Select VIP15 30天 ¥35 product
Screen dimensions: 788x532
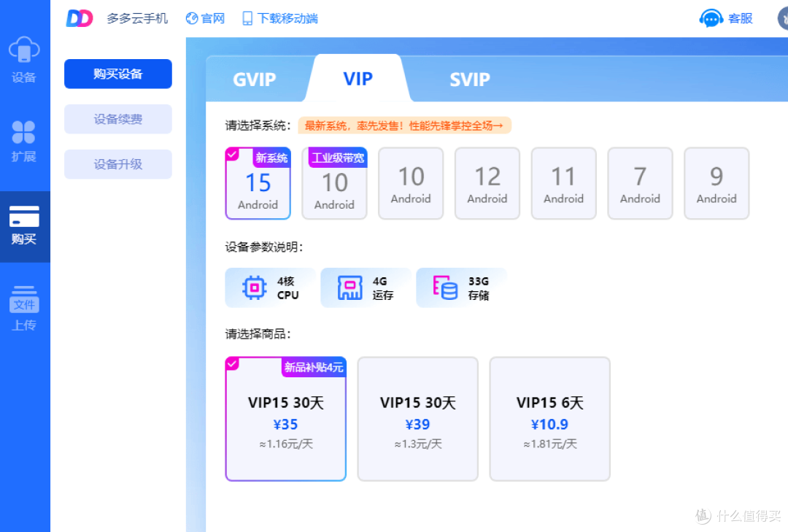(x=285, y=420)
